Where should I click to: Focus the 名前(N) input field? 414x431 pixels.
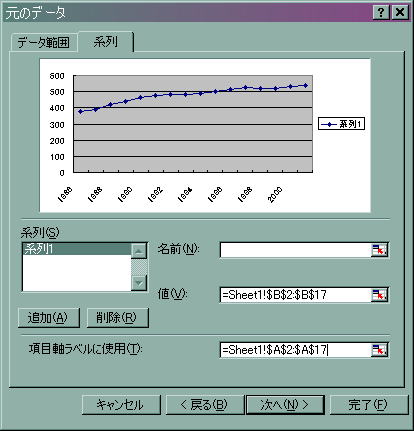(295, 250)
